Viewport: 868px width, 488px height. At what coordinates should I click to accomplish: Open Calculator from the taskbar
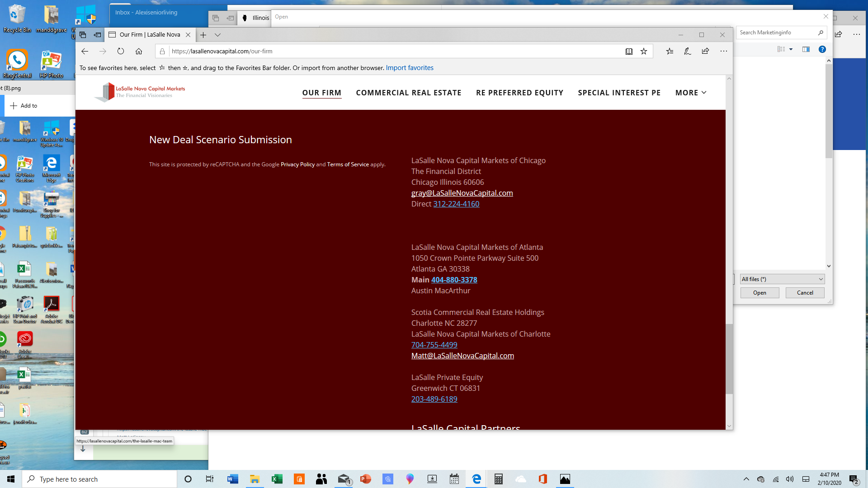coord(498,479)
